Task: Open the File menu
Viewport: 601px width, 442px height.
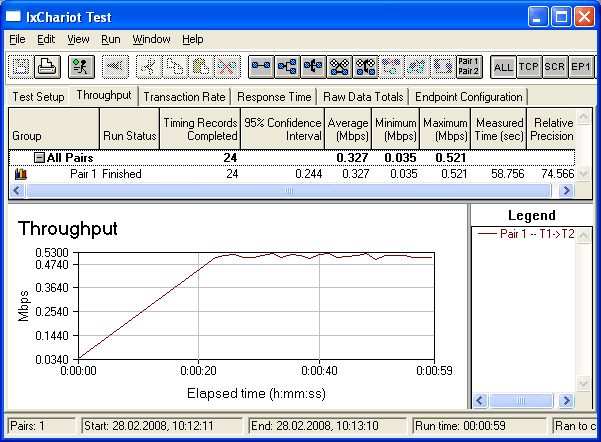Action: [x=17, y=39]
